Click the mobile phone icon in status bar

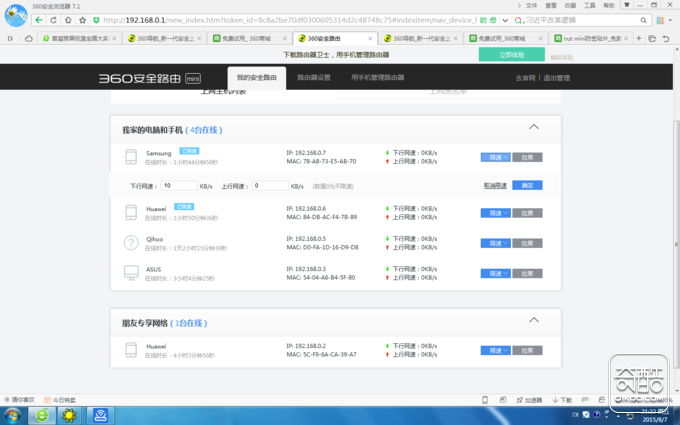pos(485,400)
